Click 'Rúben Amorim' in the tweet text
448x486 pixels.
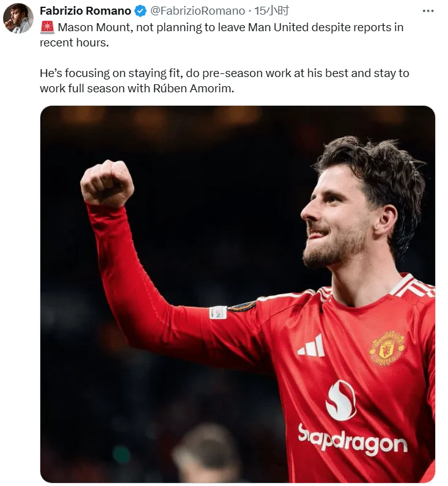pyautogui.click(x=193, y=89)
